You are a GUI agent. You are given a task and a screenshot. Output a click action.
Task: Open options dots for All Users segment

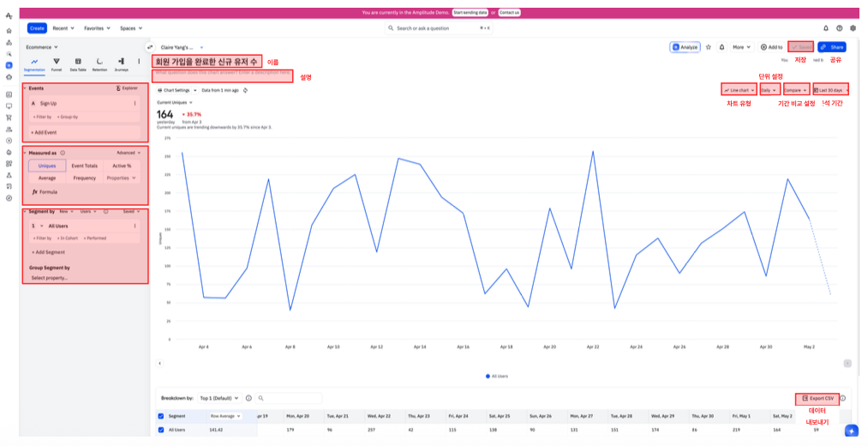(x=135, y=226)
